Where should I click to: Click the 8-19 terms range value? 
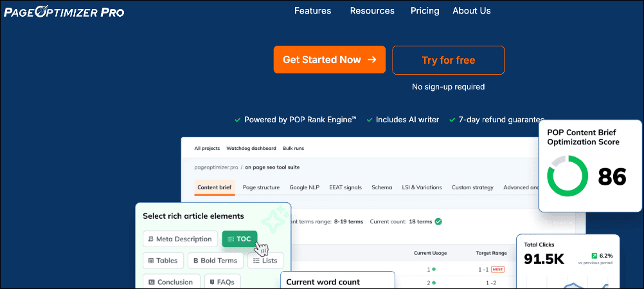tap(349, 221)
